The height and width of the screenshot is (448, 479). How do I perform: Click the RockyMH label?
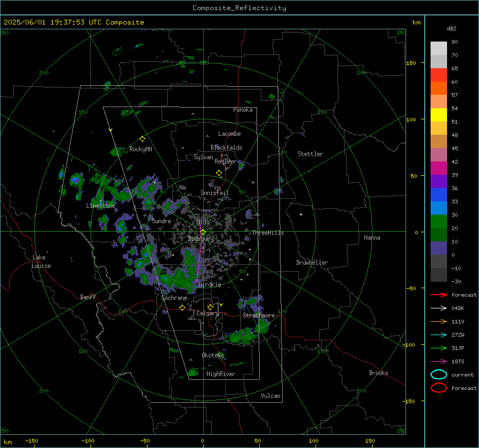click(141, 149)
